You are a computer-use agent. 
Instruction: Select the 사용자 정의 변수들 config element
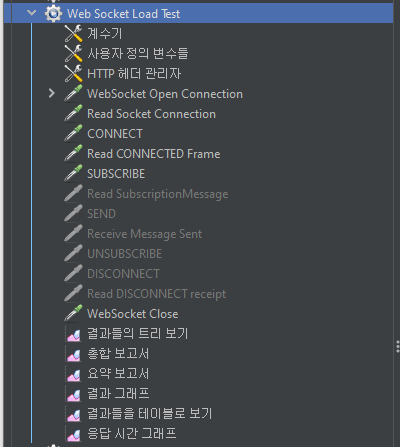(x=138, y=53)
